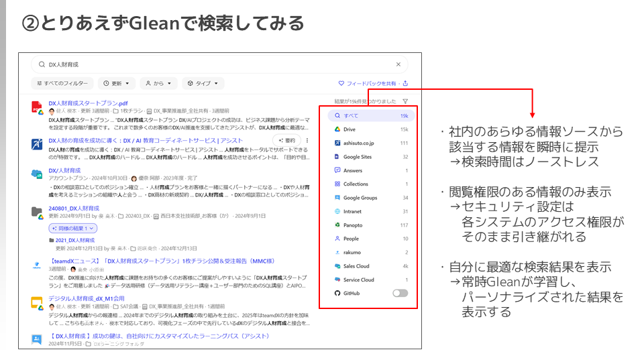The image size is (644, 362).
Task: Click the SAT会議 folder path text
Action: (x=129, y=306)
